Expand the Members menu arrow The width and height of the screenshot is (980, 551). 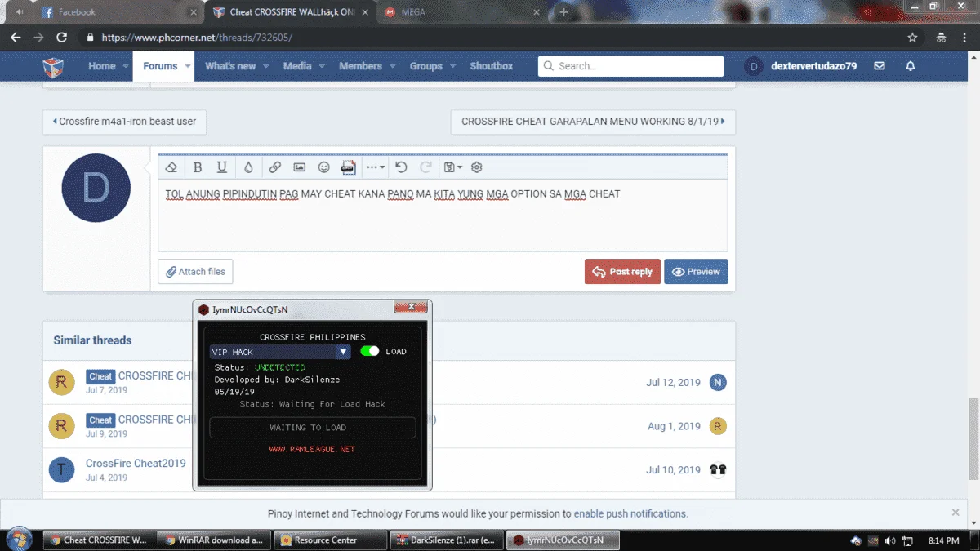point(392,66)
